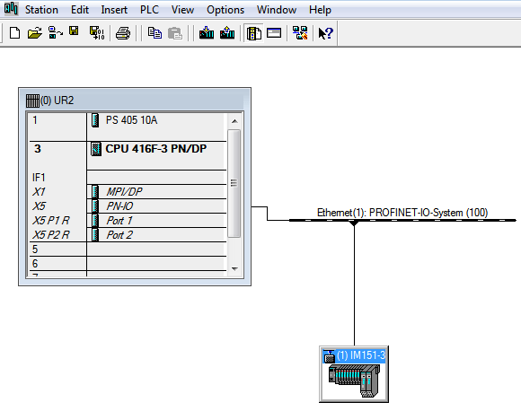Image resolution: width=521 pixels, height=420 pixels.
Task: Click slot label X5 P2 R
Action: point(51,235)
